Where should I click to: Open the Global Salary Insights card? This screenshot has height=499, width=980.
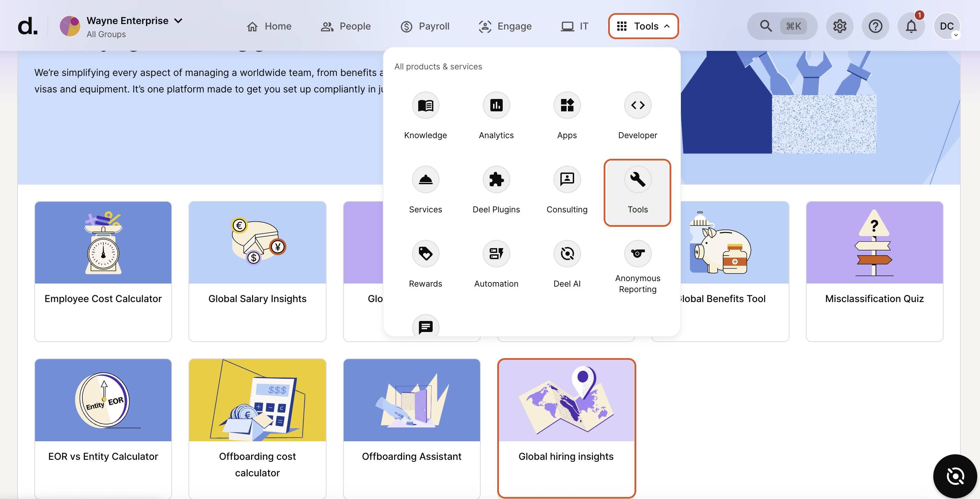tap(257, 271)
